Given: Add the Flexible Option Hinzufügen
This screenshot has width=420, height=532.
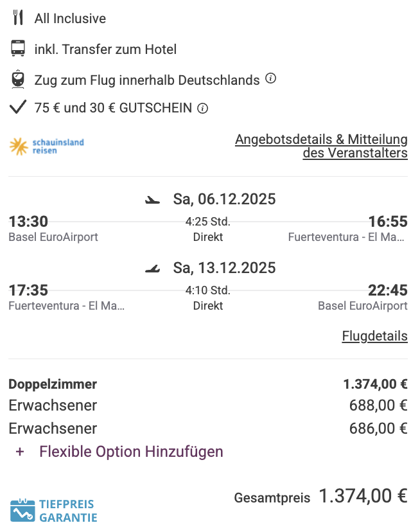Looking at the screenshot, I should click(131, 452).
